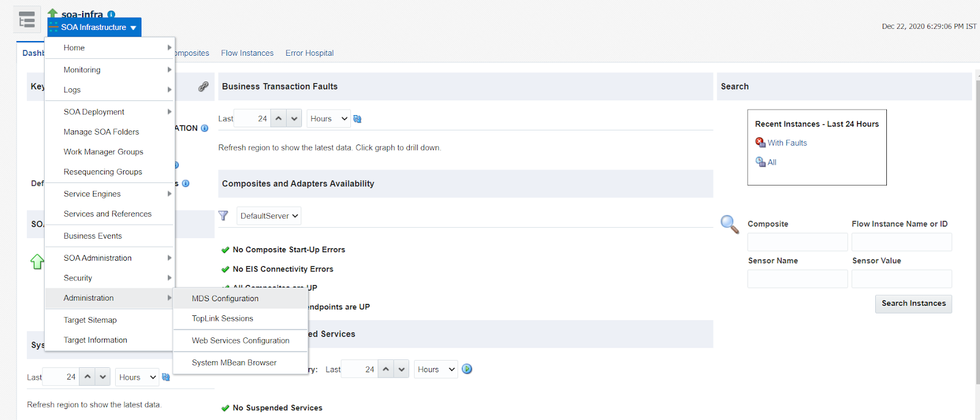Open the DefaultServer dropdown
980x420 pixels.
pos(269,216)
